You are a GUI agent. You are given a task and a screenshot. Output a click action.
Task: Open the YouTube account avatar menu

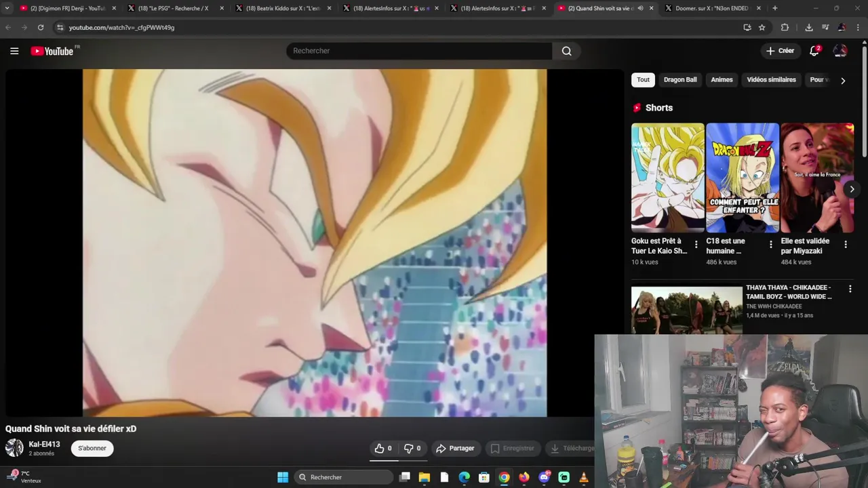click(840, 51)
